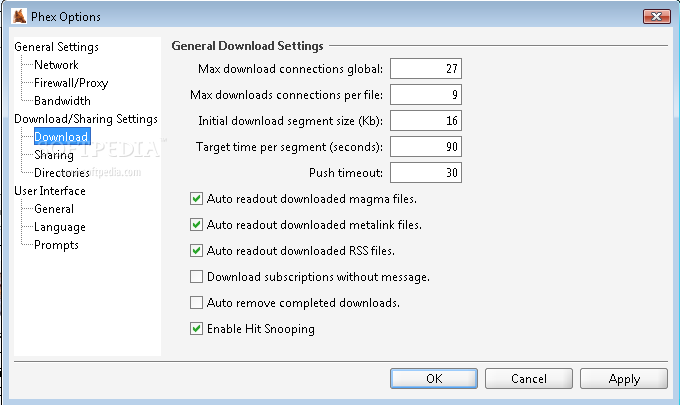
Task: Open the Sharing settings page
Action: [54, 155]
